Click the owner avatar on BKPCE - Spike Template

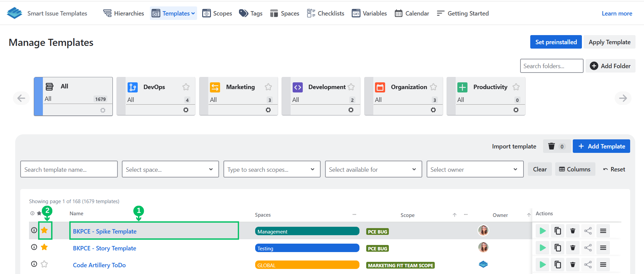[x=483, y=230]
